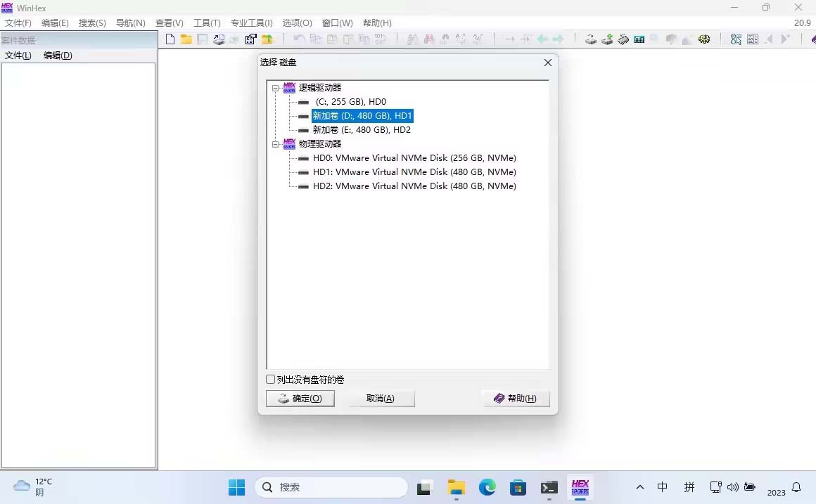
Task: Click the Save floppy disk toolbar icon
Action: point(203,39)
